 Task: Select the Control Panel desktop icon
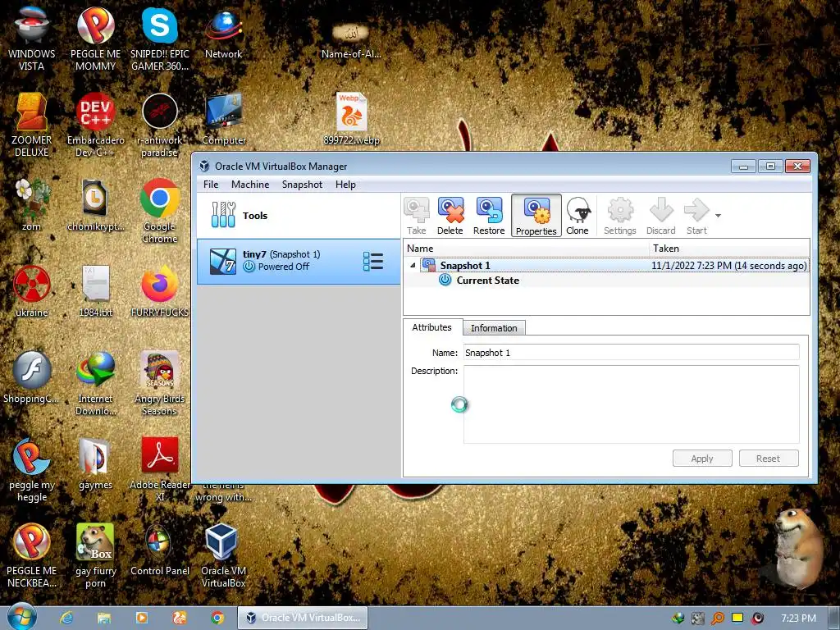(x=160, y=550)
